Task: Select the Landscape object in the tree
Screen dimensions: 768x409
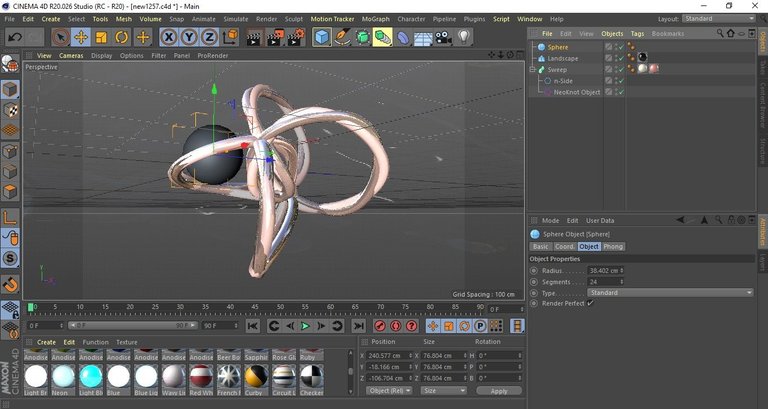Action: 563,58
